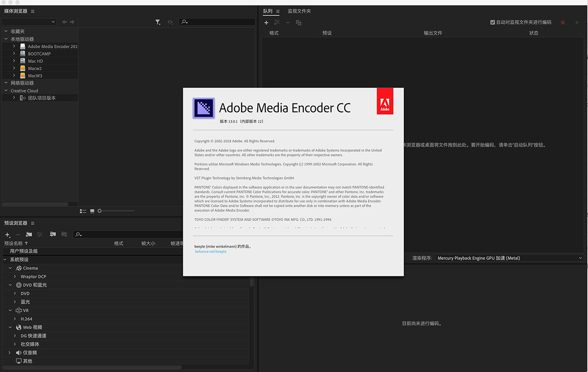The height and width of the screenshot is (372, 588).
Task: Click the 格式 column in preset browser
Action: pos(119,243)
